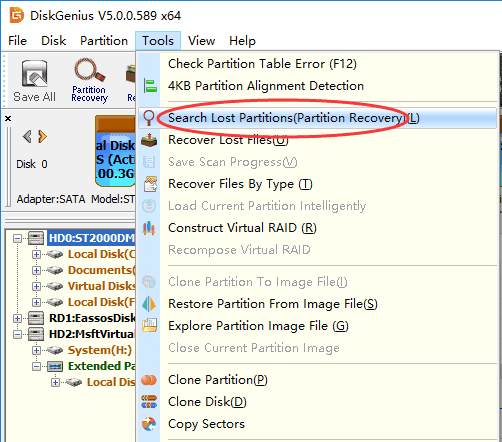Click the HD0 hard disk drive icon
The image size is (502, 442).
coord(36,238)
